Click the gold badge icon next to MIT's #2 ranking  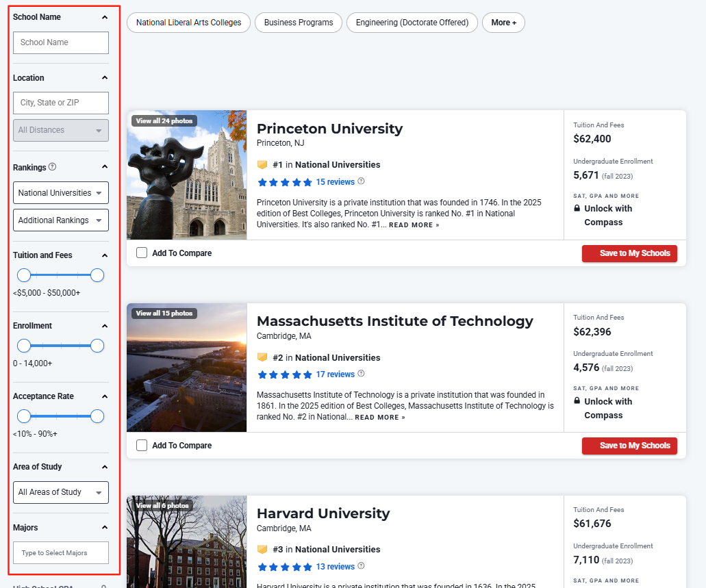(x=262, y=357)
